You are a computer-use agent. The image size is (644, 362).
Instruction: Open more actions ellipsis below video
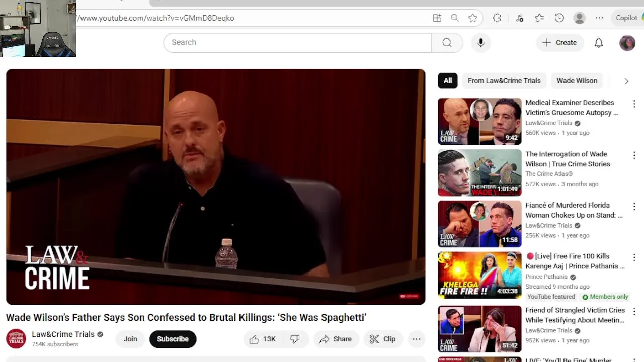click(417, 339)
